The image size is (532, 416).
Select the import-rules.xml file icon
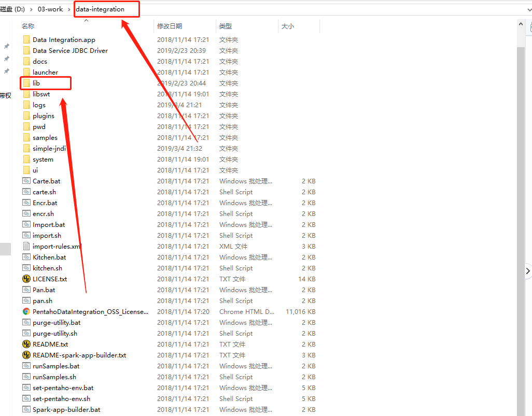[26, 246]
